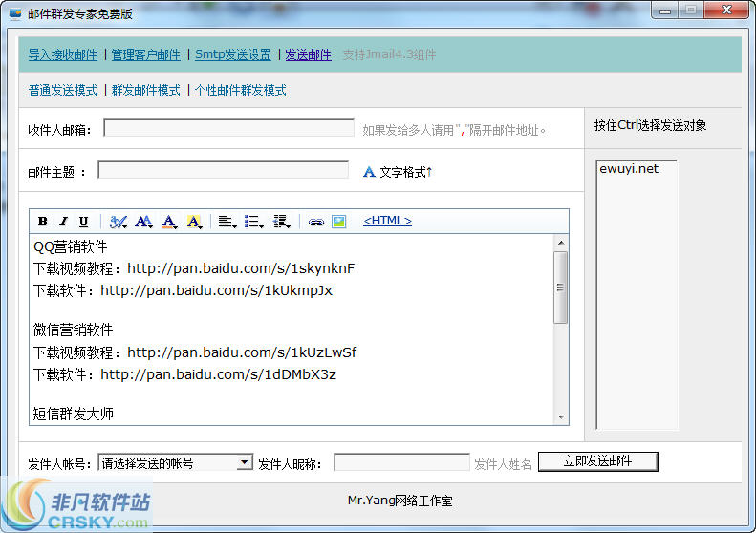
Task: Open the font family picker icon
Action: pos(119,222)
